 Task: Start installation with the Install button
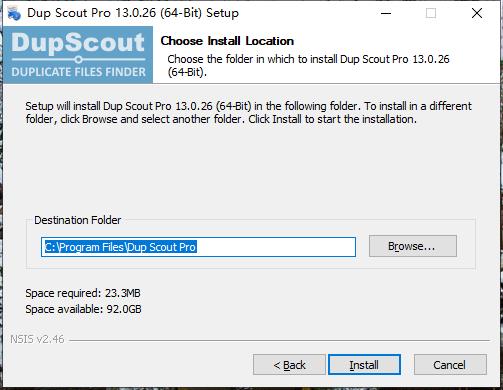pyautogui.click(x=364, y=365)
